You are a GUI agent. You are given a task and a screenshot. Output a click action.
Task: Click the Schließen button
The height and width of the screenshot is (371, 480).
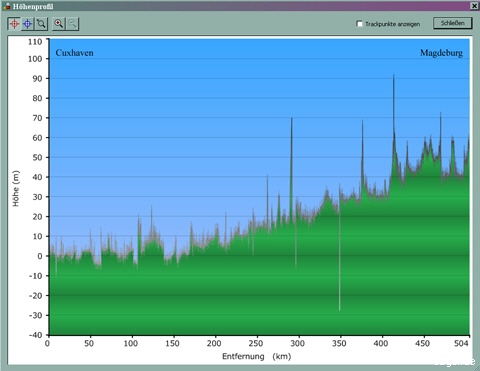[453, 23]
